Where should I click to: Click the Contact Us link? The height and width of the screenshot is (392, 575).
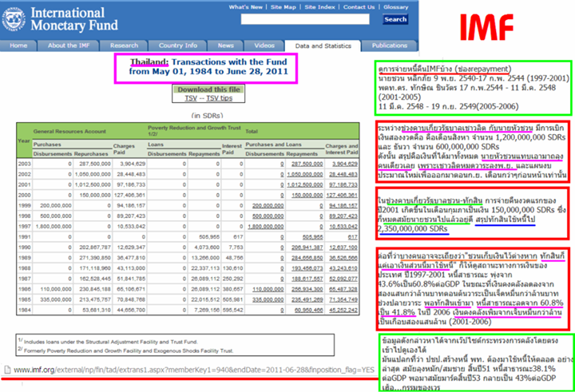point(359,7)
